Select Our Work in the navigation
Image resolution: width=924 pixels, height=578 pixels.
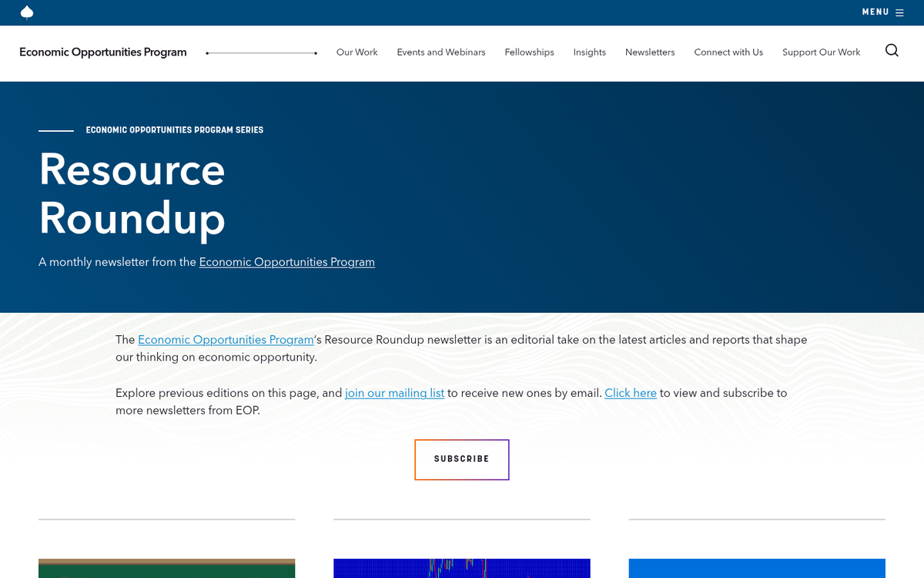click(357, 52)
